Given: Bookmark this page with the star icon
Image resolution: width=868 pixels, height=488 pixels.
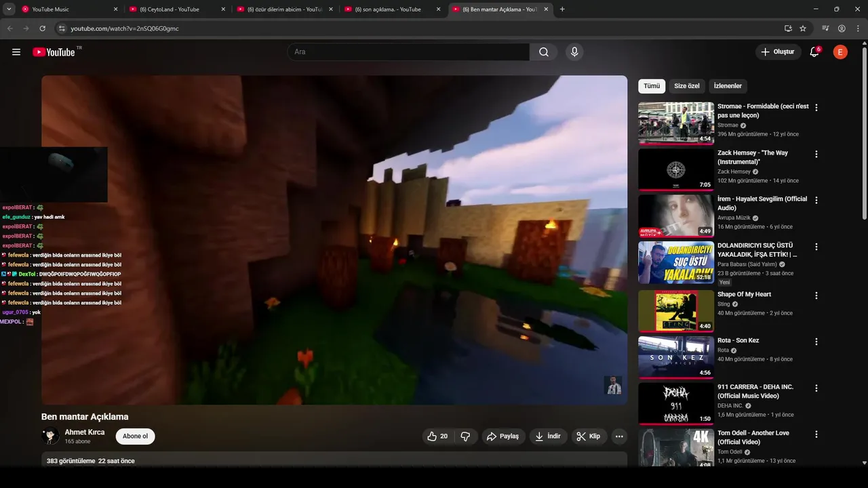Looking at the screenshot, I should point(803,28).
